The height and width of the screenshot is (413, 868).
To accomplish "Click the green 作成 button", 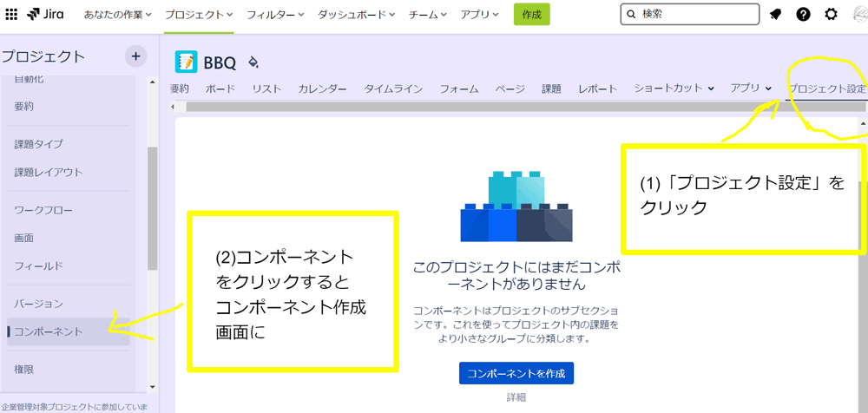I will 531,15.
